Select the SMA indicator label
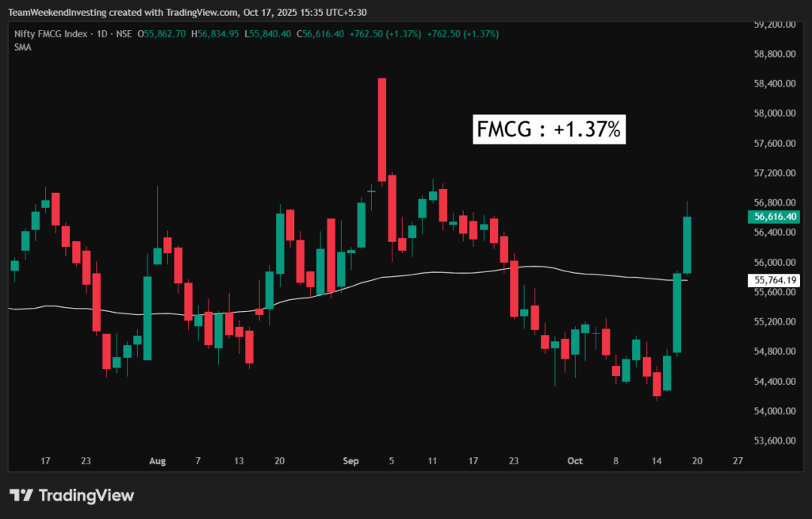The height and width of the screenshot is (519, 812). pyautogui.click(x=22, y=48)
